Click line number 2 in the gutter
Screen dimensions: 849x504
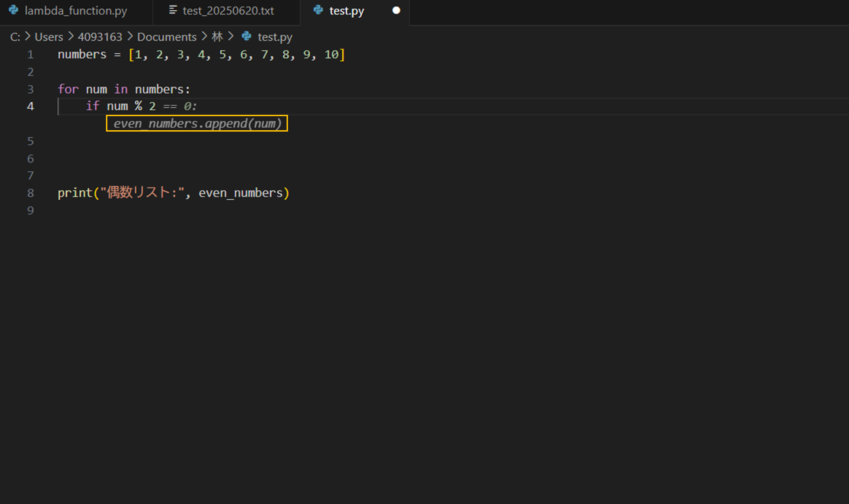point(30,72)
